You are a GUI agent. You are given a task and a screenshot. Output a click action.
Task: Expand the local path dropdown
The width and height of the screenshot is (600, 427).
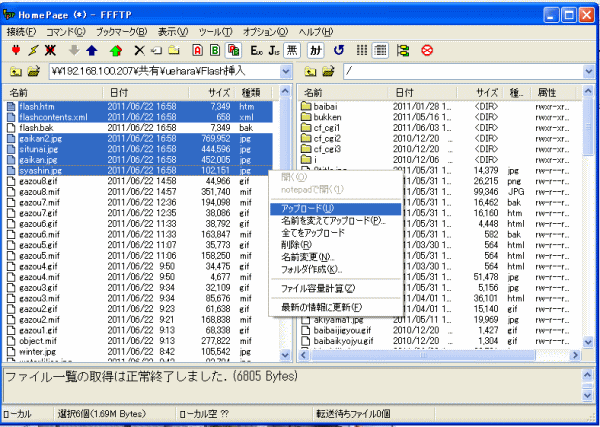285,72
